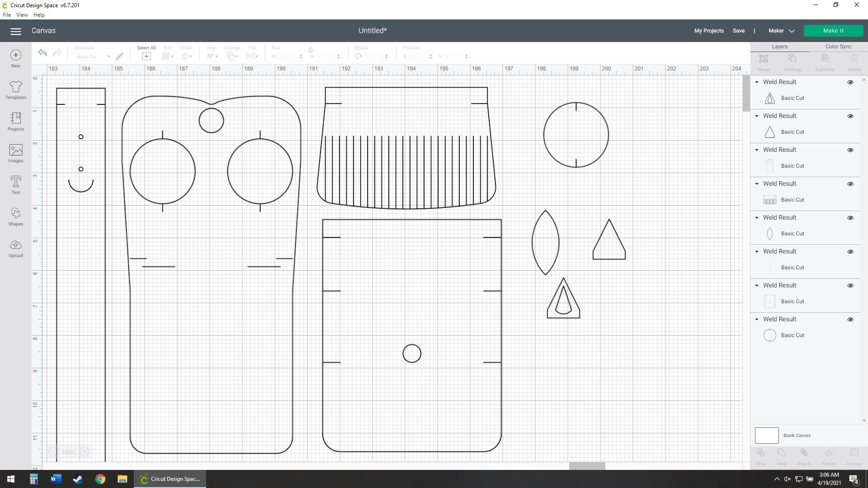Open Templates from the left sidebar

[x=15, y=89]
